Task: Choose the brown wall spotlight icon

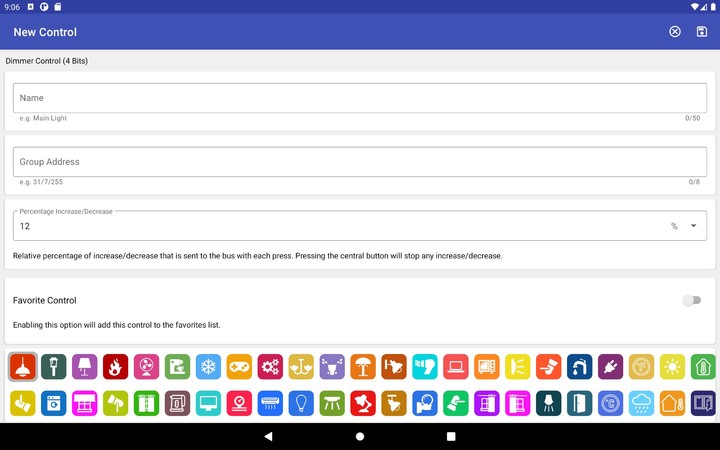Action: click(394, 366)
